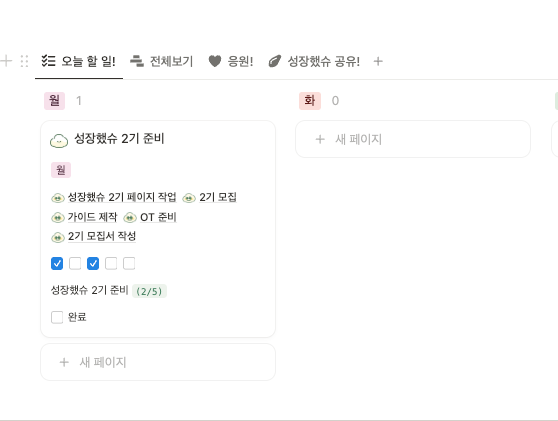Click the plus icon left of drag handle
Screen dimensions: 558x421
[6, 61]
